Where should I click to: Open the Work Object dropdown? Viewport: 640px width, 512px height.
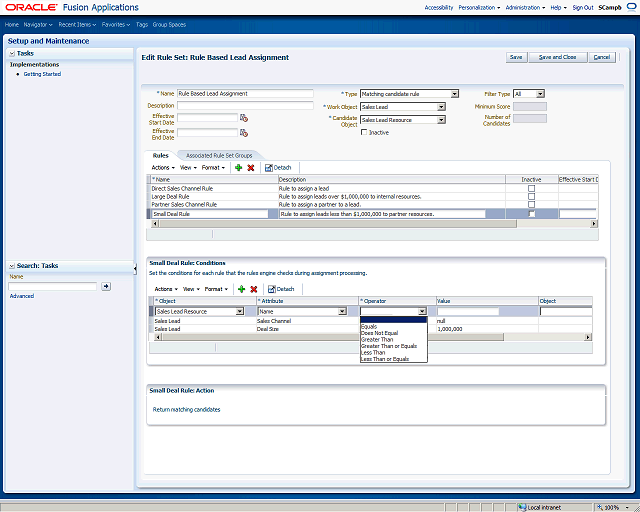click(x=441, y=107)
